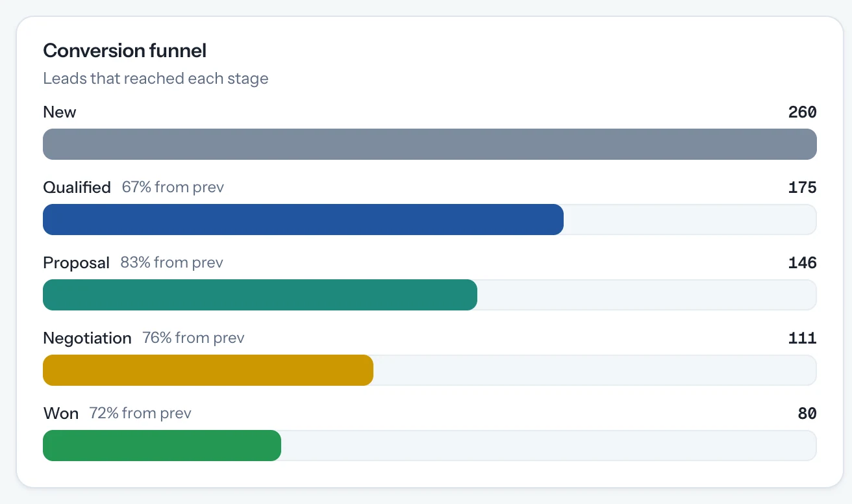The image size is (852, 504).
Task: Click the "Qualified" stage label
Action: click(77, 188)
